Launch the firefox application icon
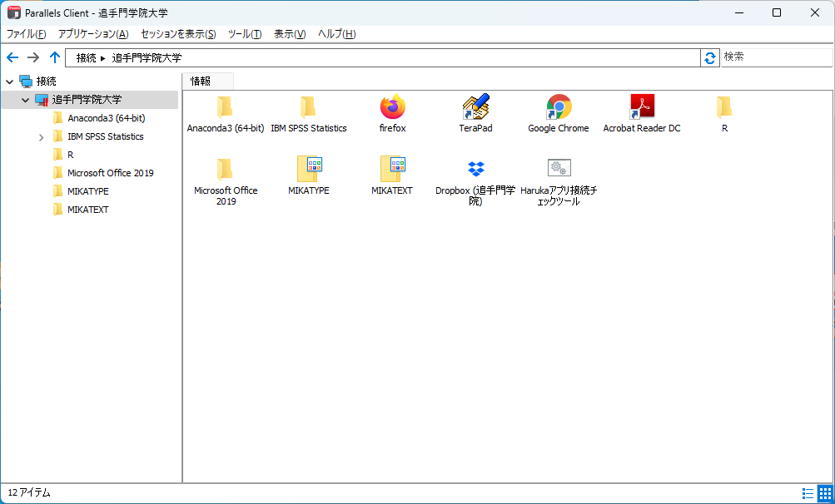This screenshot has width=835, height=504. point(392,107)
